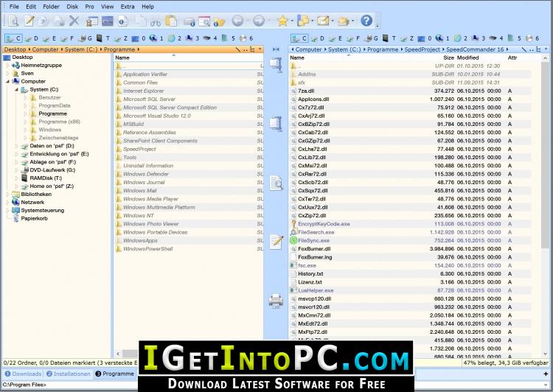The width and height of the screenshot is (553, 392).
Task: Click the View file toolbar icon
Action: click(x=13, y=21)
